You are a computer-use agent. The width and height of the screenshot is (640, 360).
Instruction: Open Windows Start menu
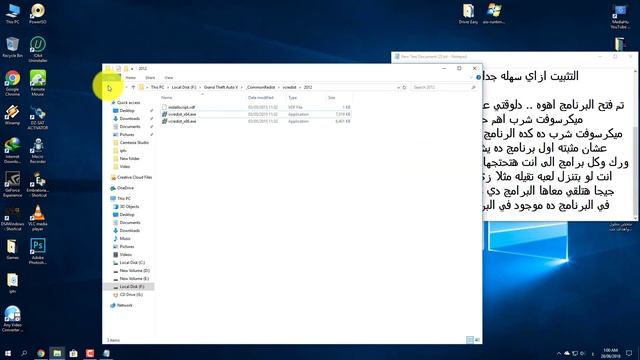coord(8,353)
